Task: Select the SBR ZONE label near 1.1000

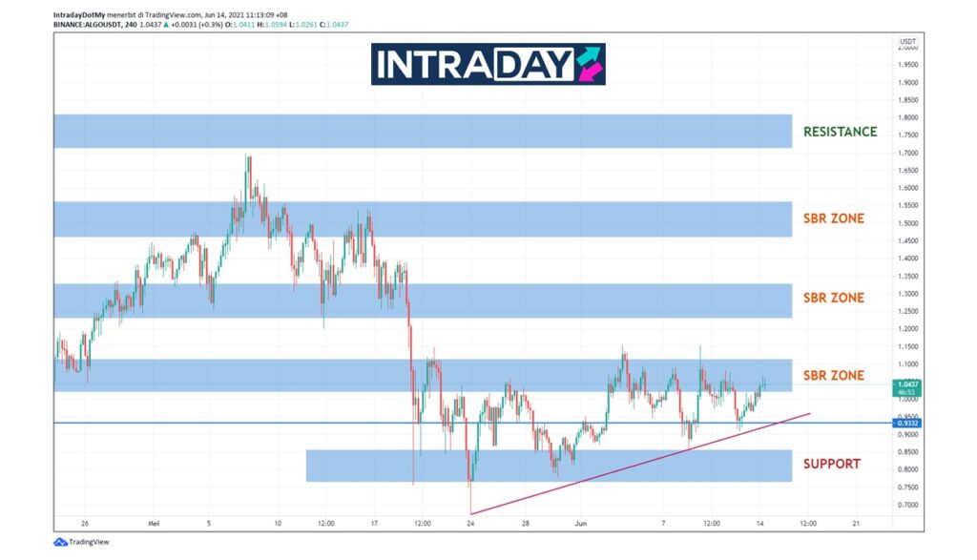Action: (833, 376)
